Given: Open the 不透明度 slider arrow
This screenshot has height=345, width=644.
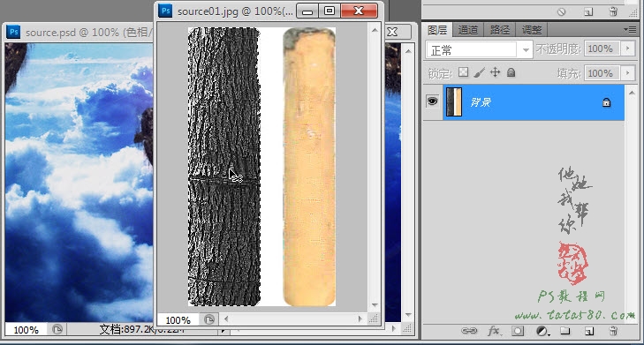Looking at the screenshot, I should click(x=627, y=49).
